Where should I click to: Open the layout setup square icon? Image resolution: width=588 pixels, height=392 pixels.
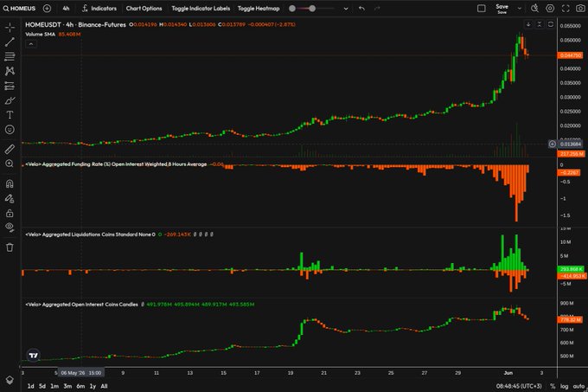point(482,9)
